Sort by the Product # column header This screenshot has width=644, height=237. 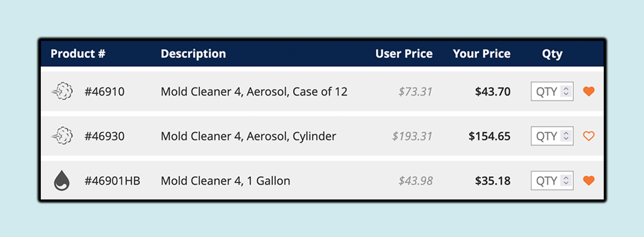pyautogui.click(x=78, y=54)
